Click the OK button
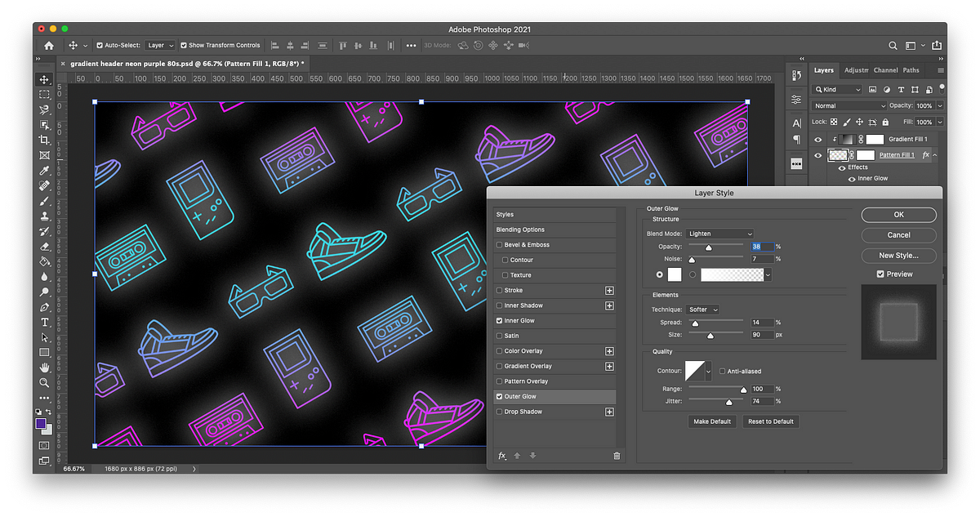Image resolution: width=980 pixels, height=517 pixels. click(x=898, y=215)
